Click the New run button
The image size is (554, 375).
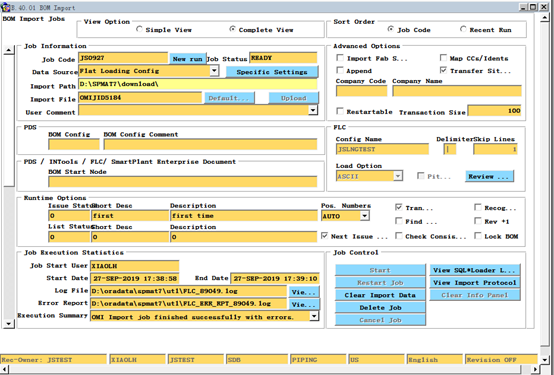[x=187, y=59]
